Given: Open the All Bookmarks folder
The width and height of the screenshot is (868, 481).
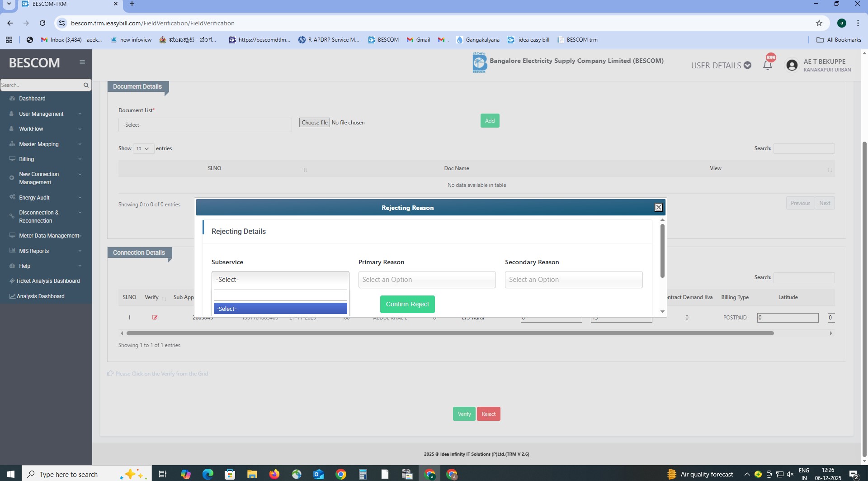Looking at the screenshot, I should coord(839,40).
